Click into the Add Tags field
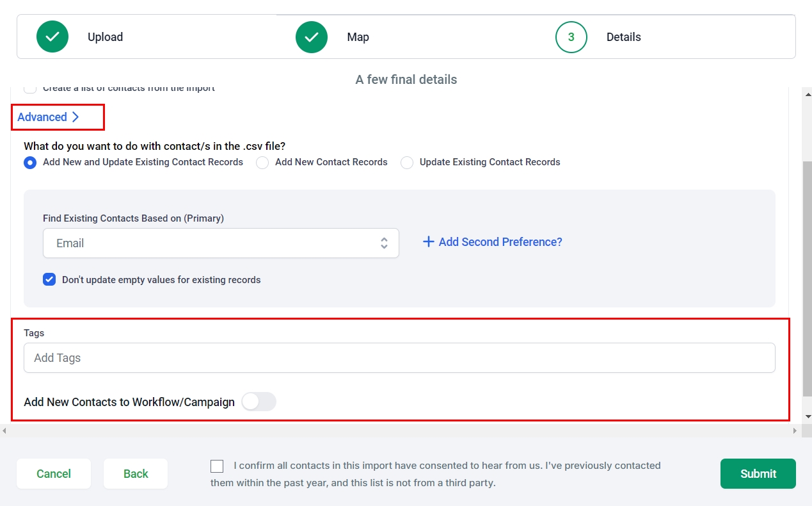Screen dimensions: 812x506 399,358
